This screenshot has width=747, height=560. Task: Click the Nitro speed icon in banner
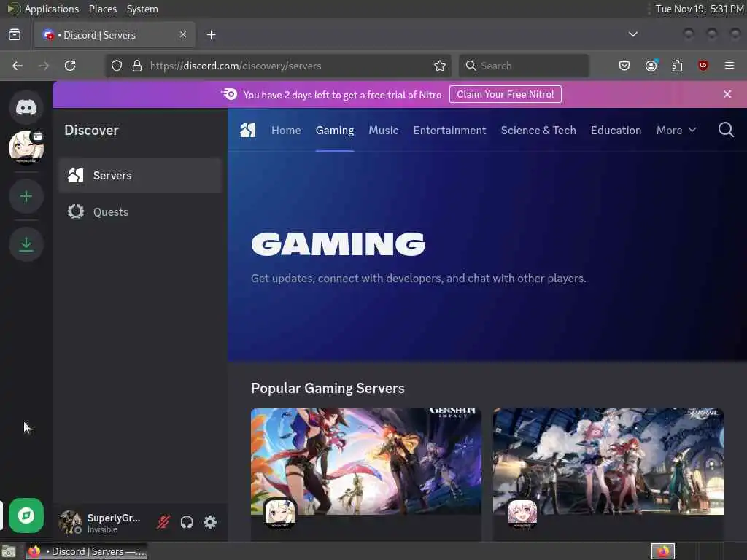tap(229, 94)
